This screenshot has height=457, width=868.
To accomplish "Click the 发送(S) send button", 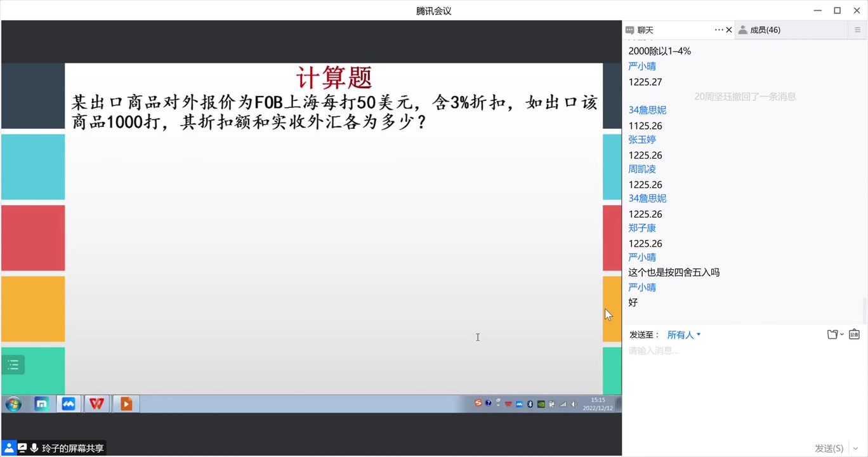I will [x=829, y=448].
